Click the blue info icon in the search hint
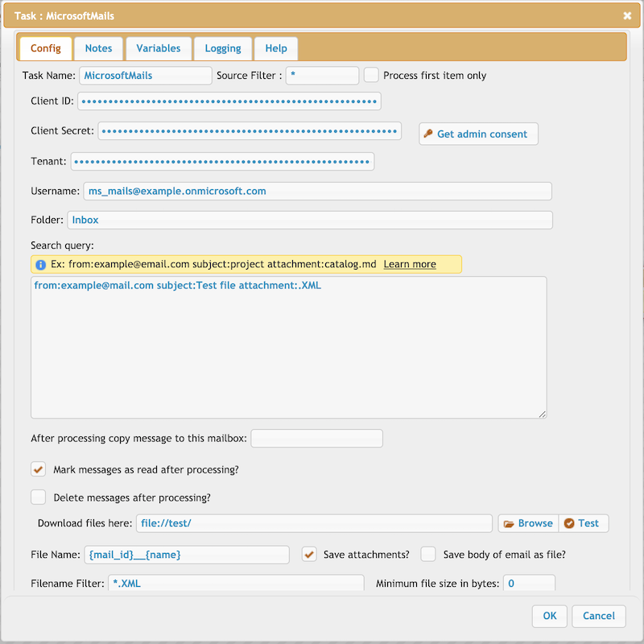Image resolution: width=644 pixels, height=644 pixels. 41,265
